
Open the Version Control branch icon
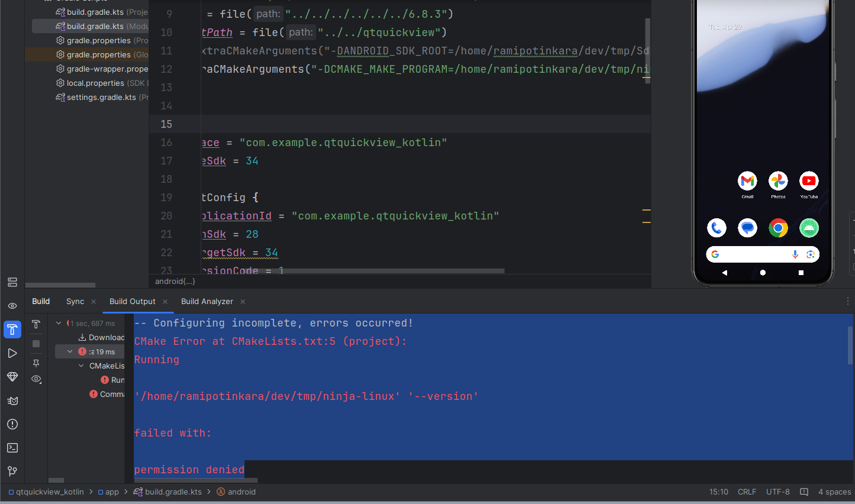tap(12, 471)
